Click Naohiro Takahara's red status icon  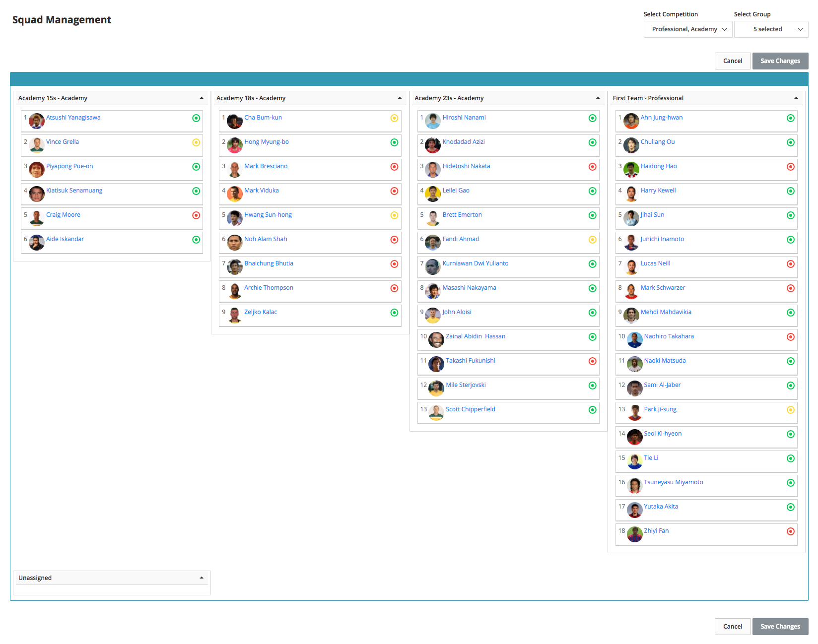(791, 337)
